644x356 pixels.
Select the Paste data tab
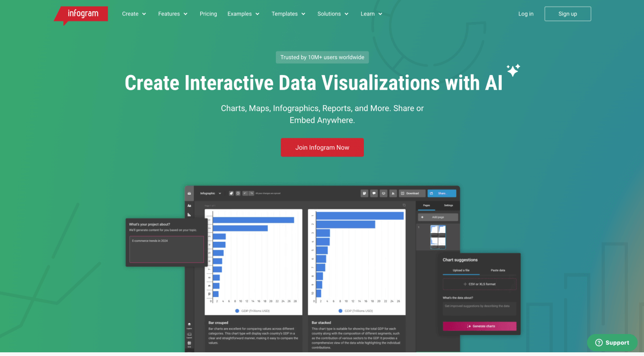(x=498, y=270)
